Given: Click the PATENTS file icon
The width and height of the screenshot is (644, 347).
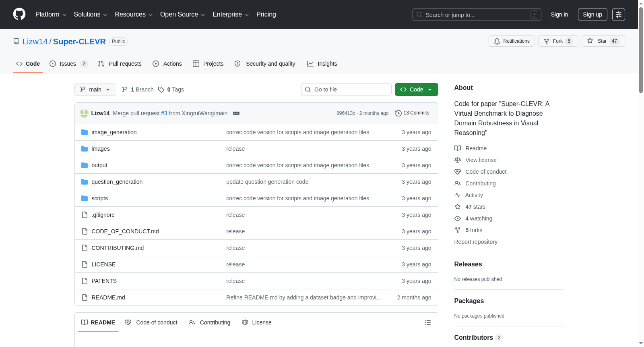Looking at the screenshot, I should [x=85, y=281].
